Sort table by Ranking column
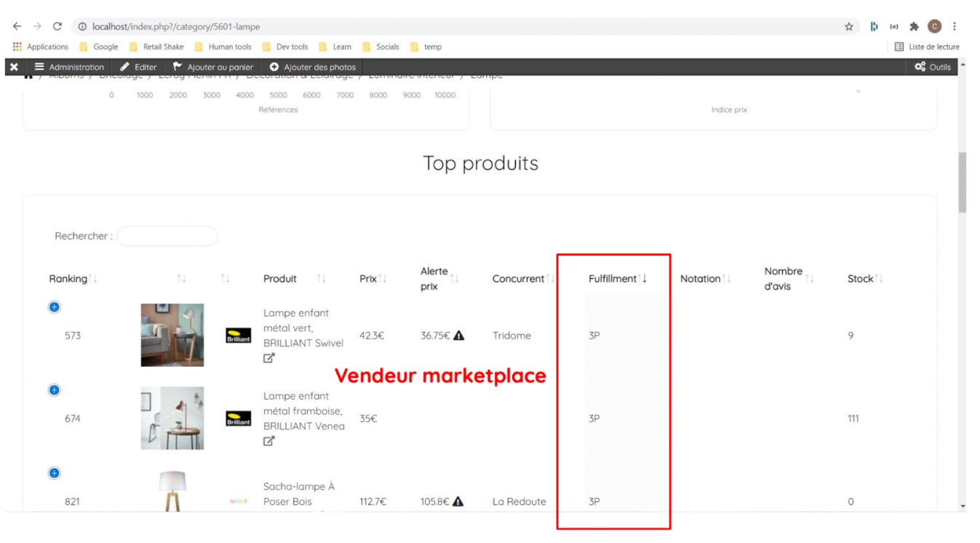 point(73,279)
